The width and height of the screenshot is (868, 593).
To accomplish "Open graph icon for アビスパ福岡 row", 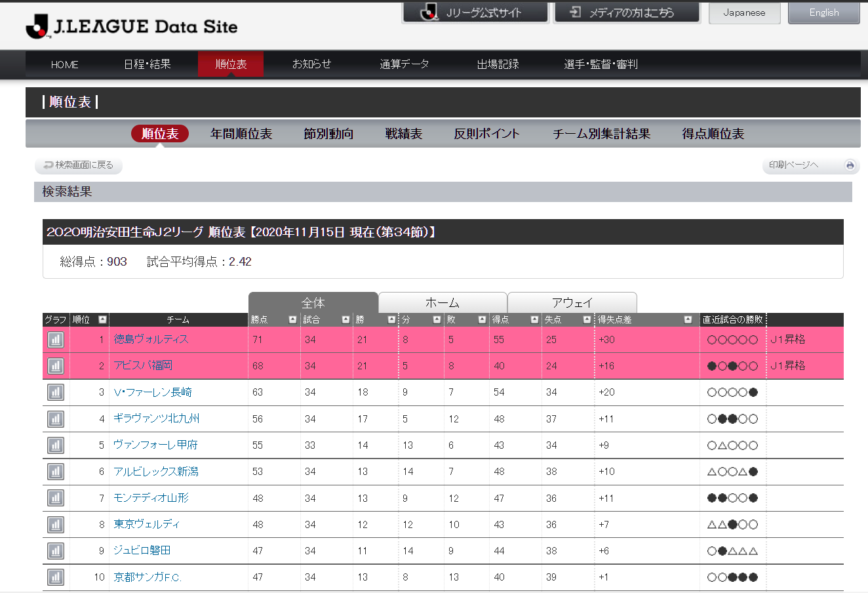I will coord(56,366).
